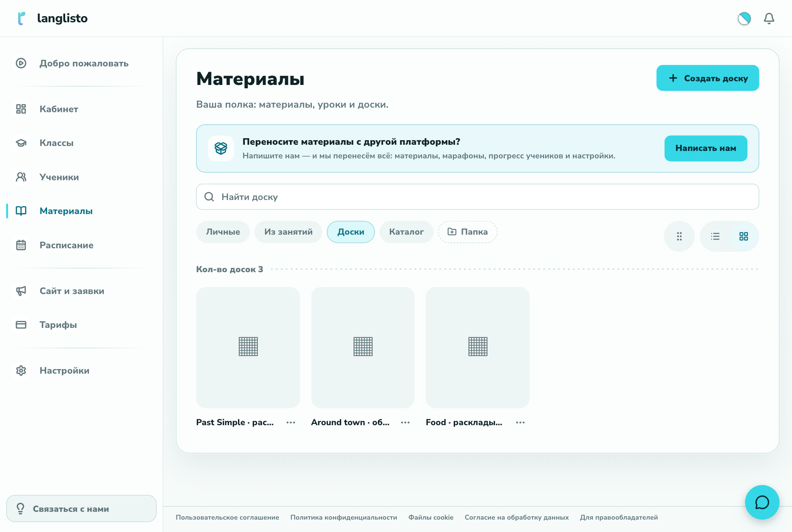Viewport: 792px width, 532px height.
Task: Open the user avatar in the header
Action: tap(744, 19)
